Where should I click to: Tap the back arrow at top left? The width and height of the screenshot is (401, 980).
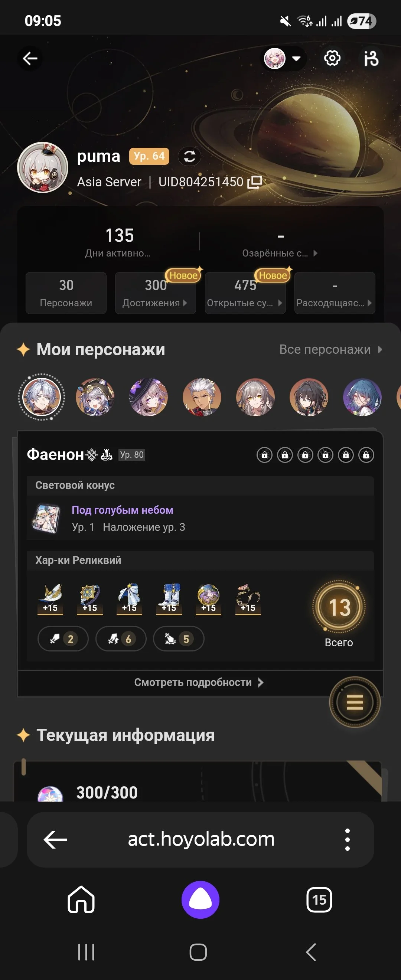tap(30, 58)
